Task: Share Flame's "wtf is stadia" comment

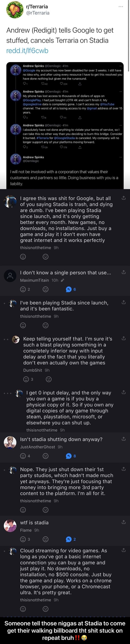Action: click(x=123, y=522)
